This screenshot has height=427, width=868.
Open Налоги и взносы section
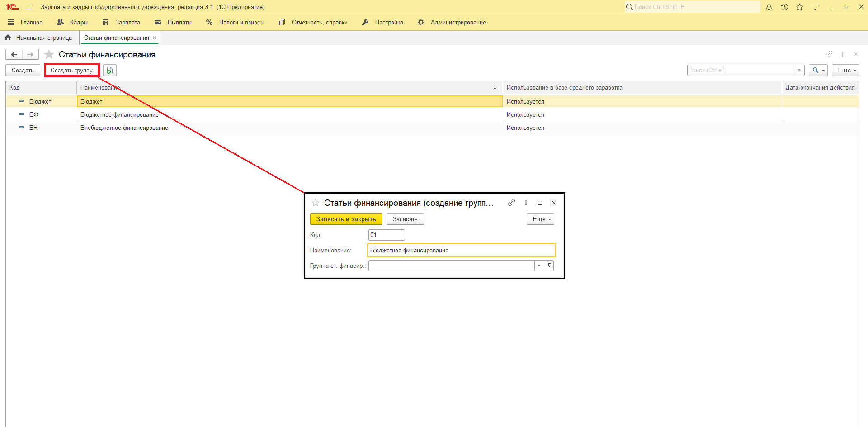[235, 22]
